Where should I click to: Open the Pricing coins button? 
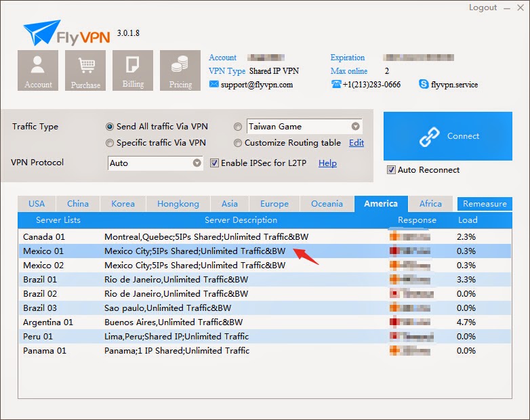[x=180, y=70]
